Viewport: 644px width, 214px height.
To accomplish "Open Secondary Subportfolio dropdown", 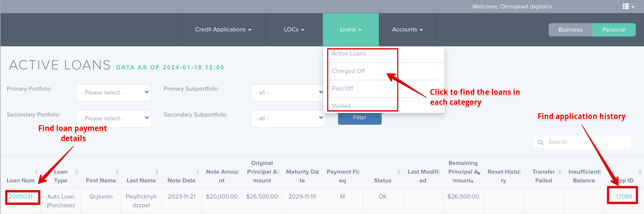I will click(x=288, y=119).
